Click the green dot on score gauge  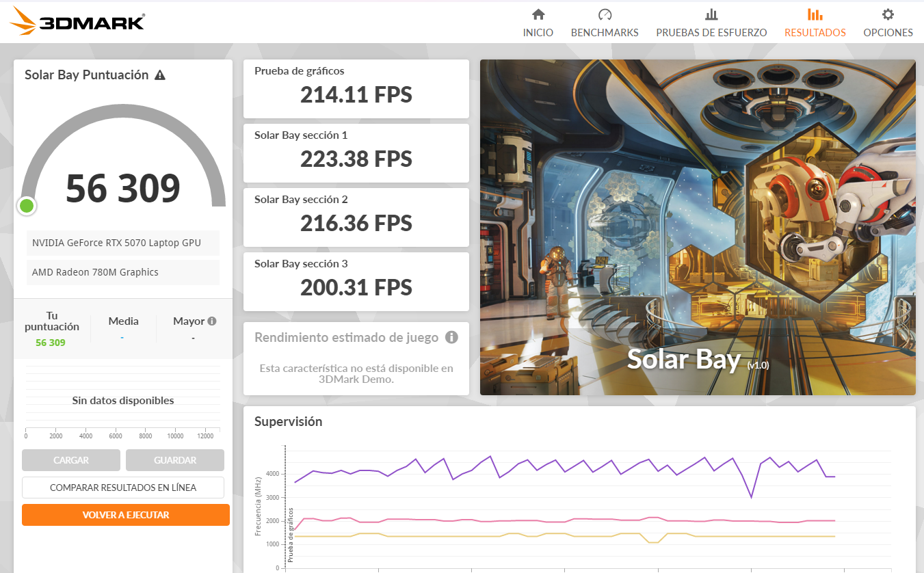coord(27,205)
